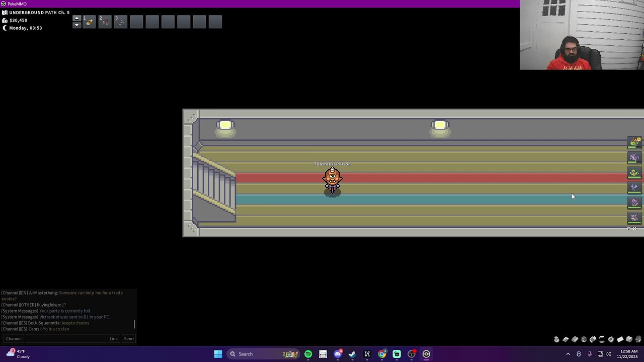Open the taskbar clock 12:58 AM
The height and width of the screenshot is (362, 644).
click(x=628, y=354)
